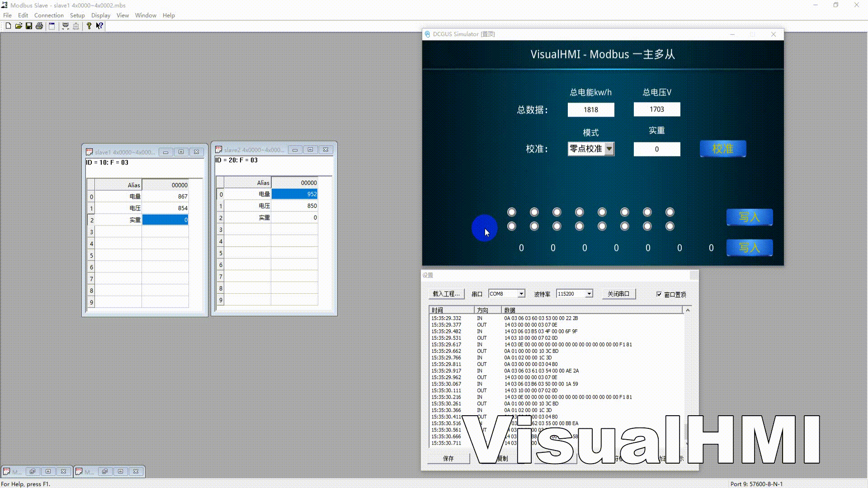Click the 关闭串口 button
This screenshot has width=868, height=488.
[618, 294]
